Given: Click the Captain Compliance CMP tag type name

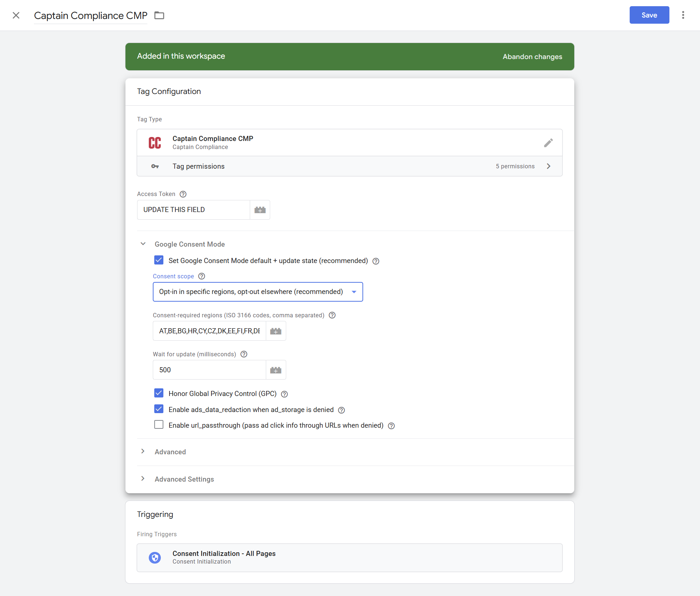Looking at the screenshot, I should [x=213, y=139].
